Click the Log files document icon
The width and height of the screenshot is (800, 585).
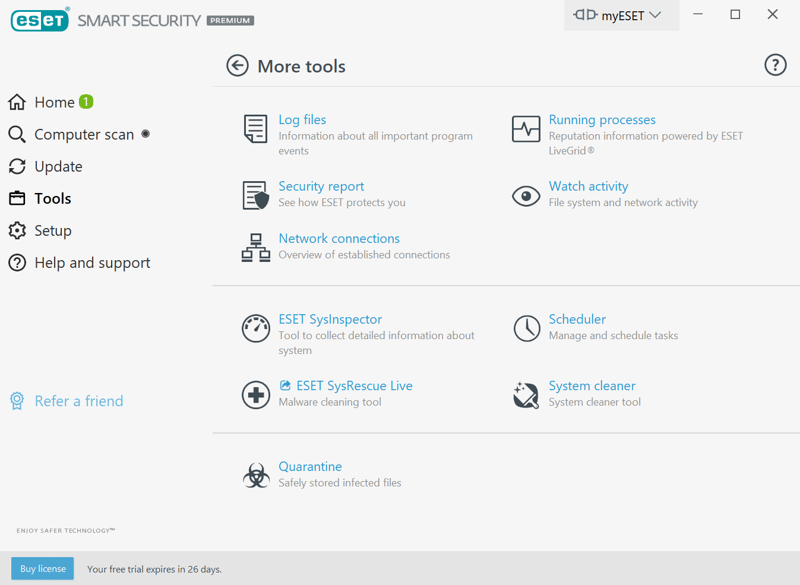[255, 129]
